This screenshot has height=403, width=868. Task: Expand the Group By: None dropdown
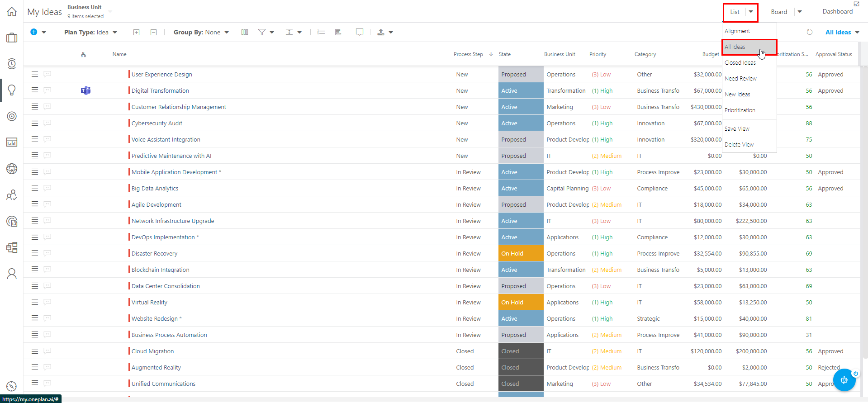point(201,32)
